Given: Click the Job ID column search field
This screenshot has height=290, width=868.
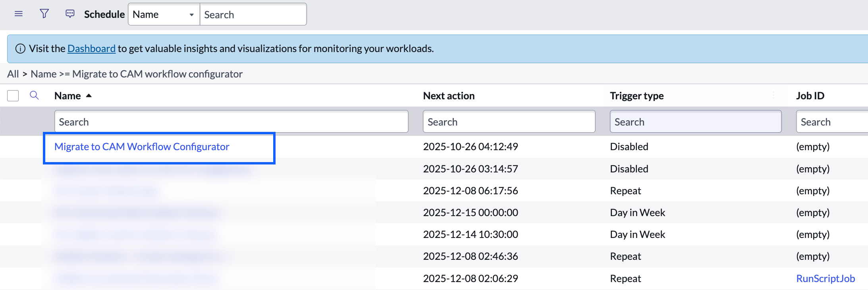Looking at the screenshot, I should tap(832, 122).
